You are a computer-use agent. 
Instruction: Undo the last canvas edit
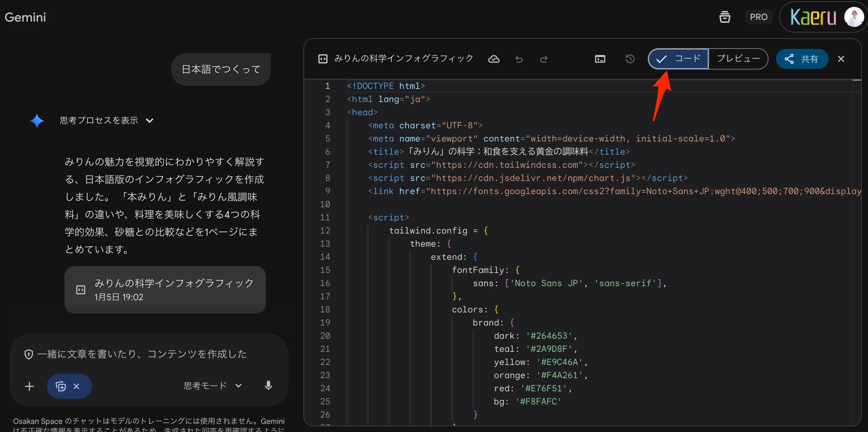[519, 59]
